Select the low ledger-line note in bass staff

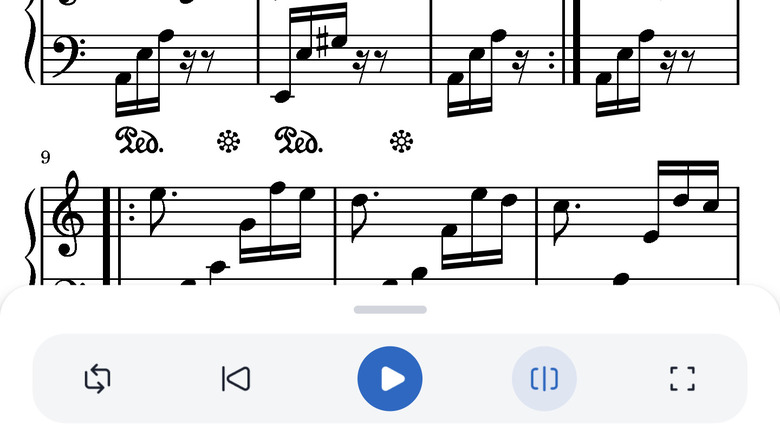(x=283, y=96)
